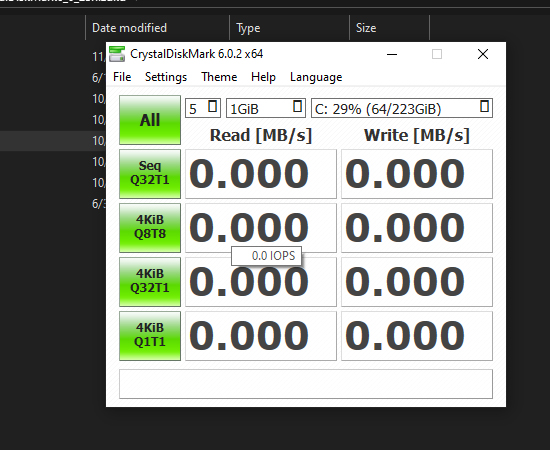The width and height of the screenshot is (550, 450).
Task: Open the Theme menu
Action: point(219,77)
